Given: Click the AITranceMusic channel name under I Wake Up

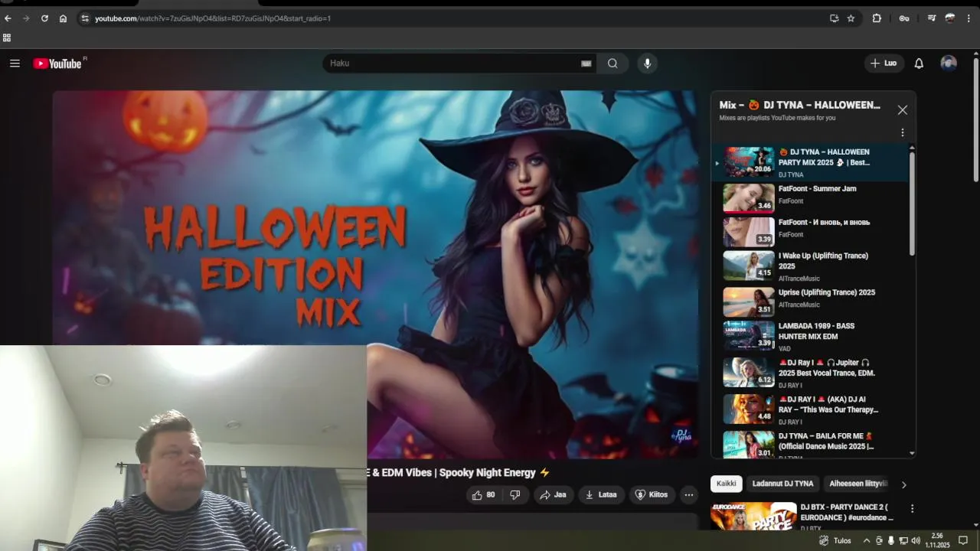Looking at the screenshot, I should (x=799, y=279).
